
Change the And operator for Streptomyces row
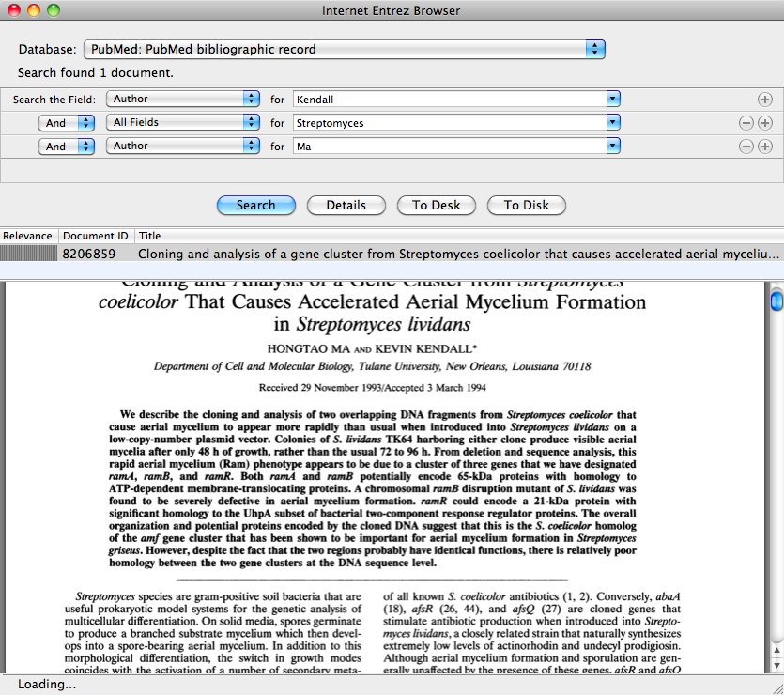tap(67, 122)
